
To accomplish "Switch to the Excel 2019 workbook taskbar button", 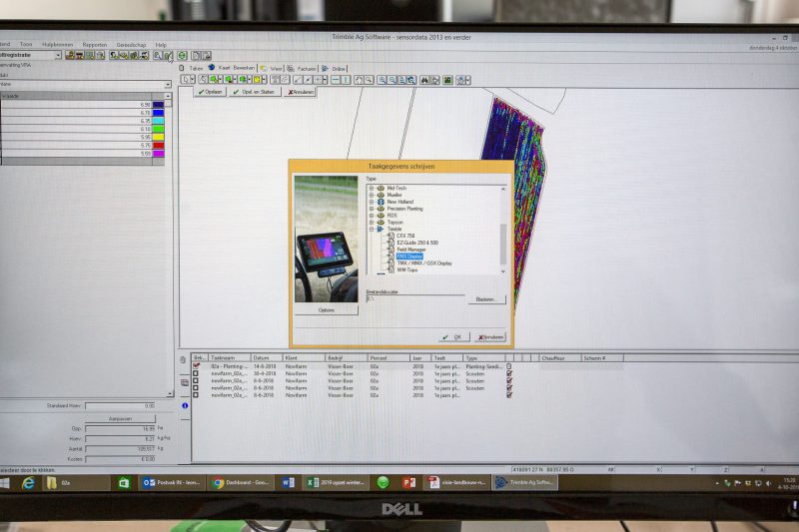I will pos(337,483).
